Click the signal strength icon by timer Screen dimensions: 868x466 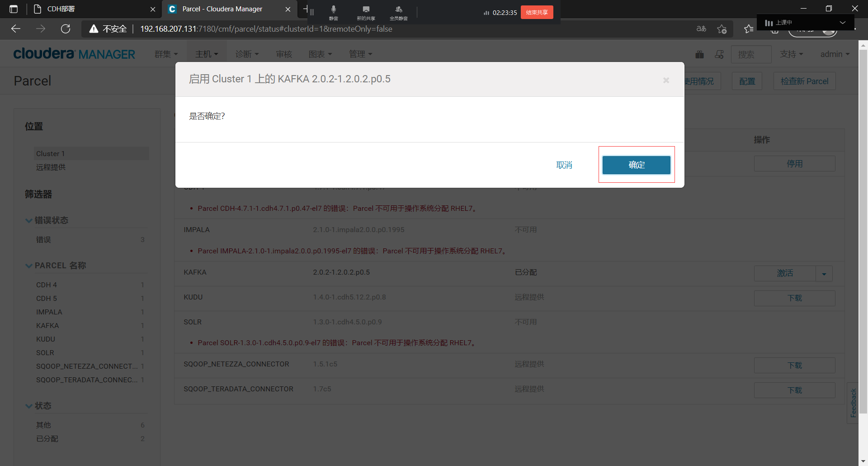(x=486, y=13)
